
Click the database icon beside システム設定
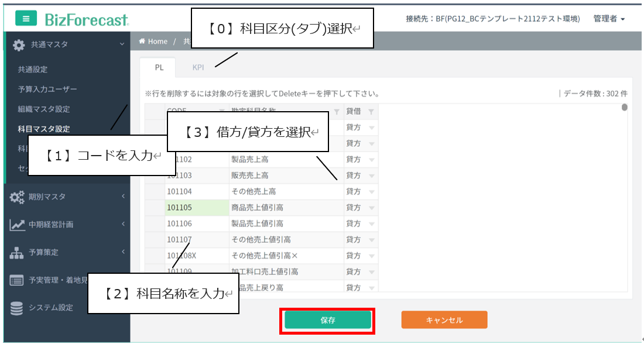(x=17, y=308)
